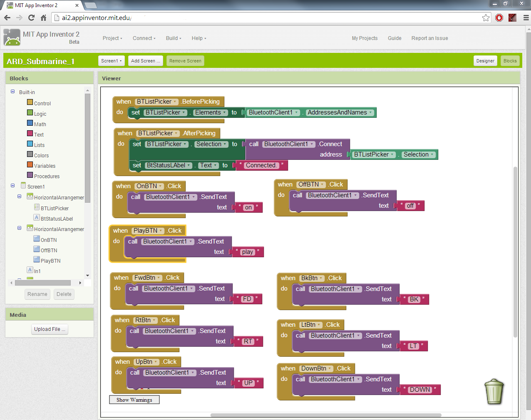Click the Show Warnings button
Viewport: 531px width, 420px height.
pos(134,400)
